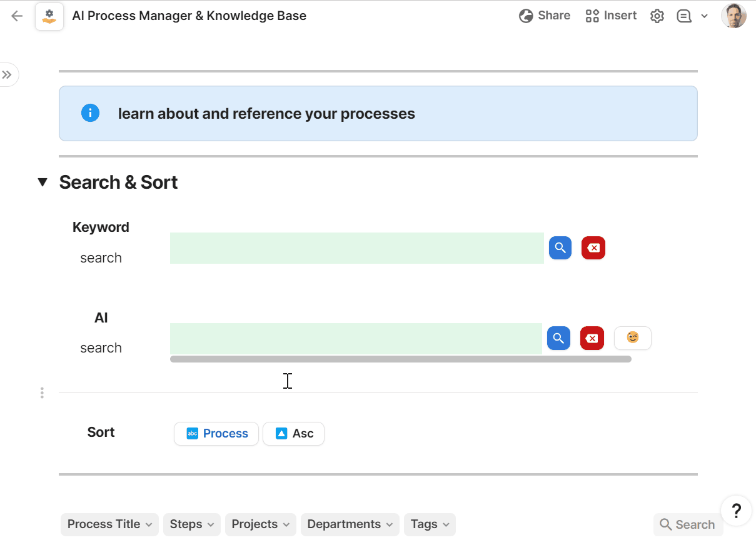Run AI search magnifier button
Screen dimensions: 756x540
click(558, 339)
